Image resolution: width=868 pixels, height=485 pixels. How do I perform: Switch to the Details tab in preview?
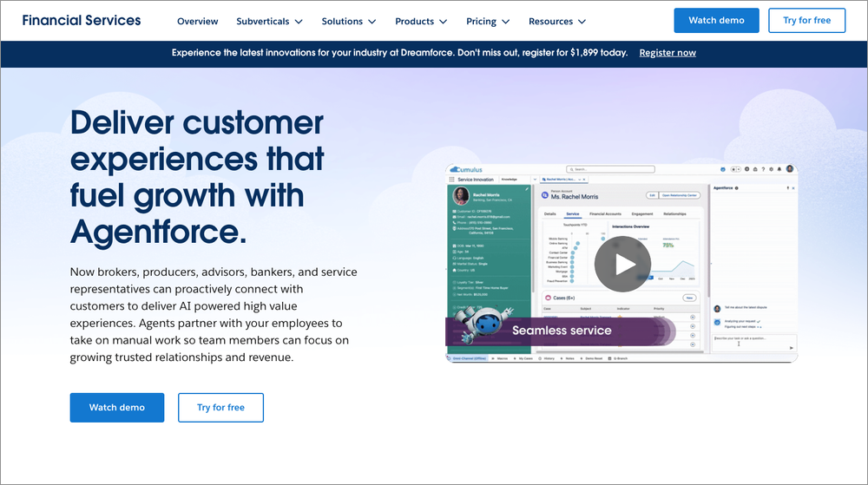[549, 213]
